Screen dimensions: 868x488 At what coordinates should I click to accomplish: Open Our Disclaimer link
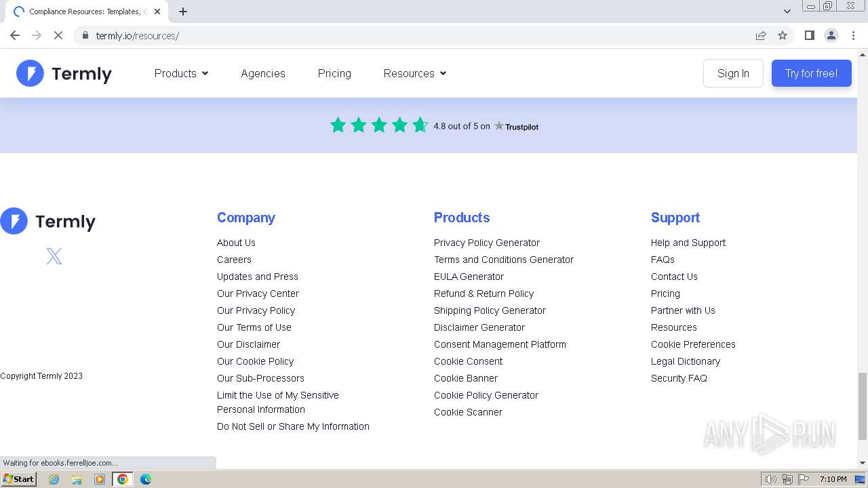tap(248, 344)
